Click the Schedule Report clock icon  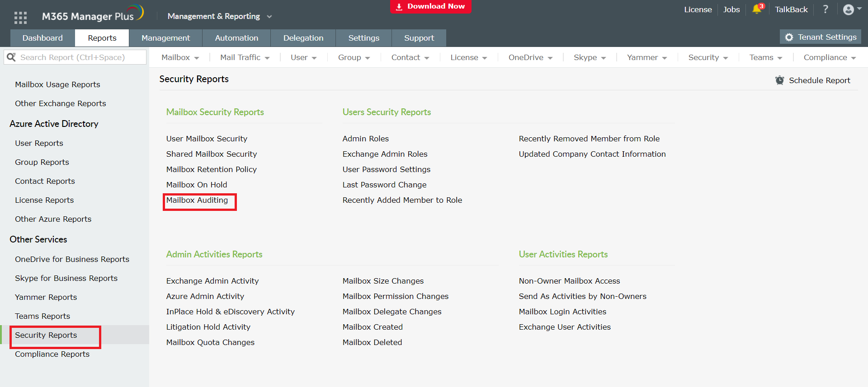point(779,80)
